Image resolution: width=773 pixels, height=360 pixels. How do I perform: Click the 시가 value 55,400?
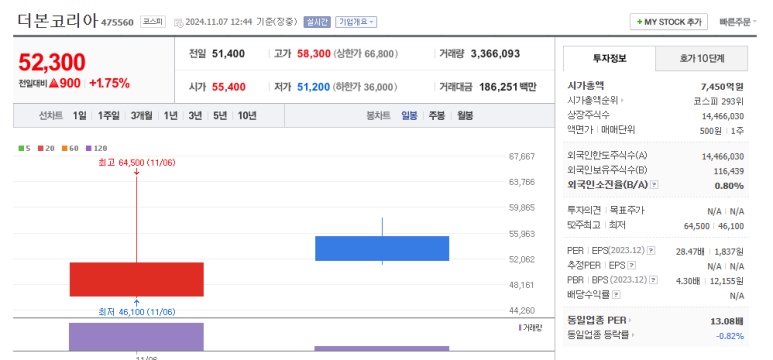click(x=229, y=87)
